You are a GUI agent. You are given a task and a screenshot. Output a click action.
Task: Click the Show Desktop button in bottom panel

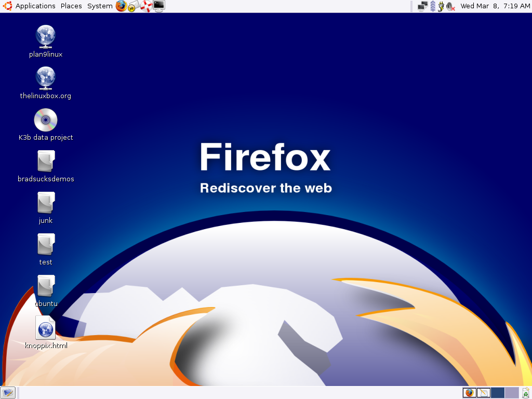coord(7,393)
